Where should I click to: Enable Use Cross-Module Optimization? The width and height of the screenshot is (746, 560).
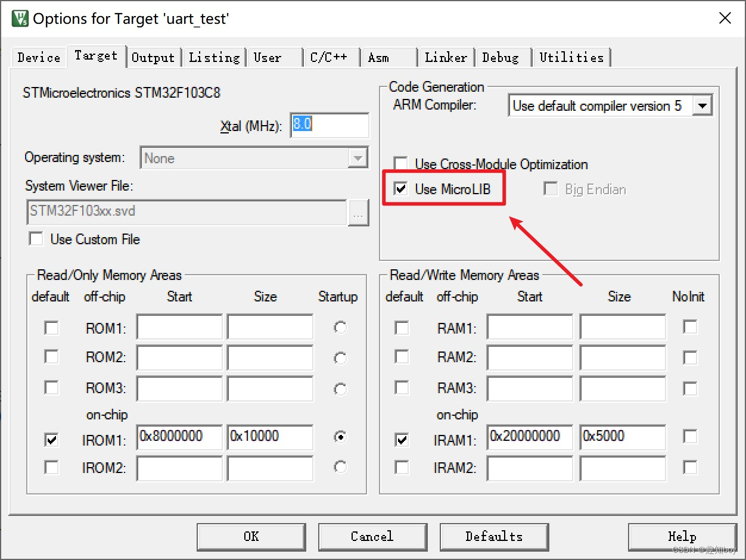point(401,164)
